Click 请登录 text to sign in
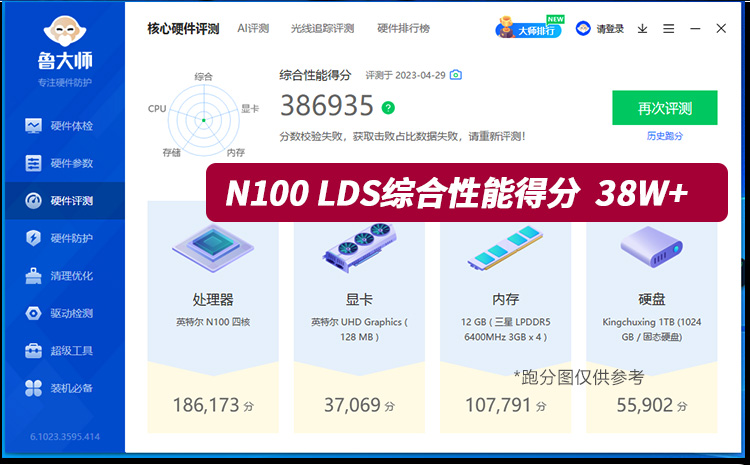 click(x=610, y=29)
